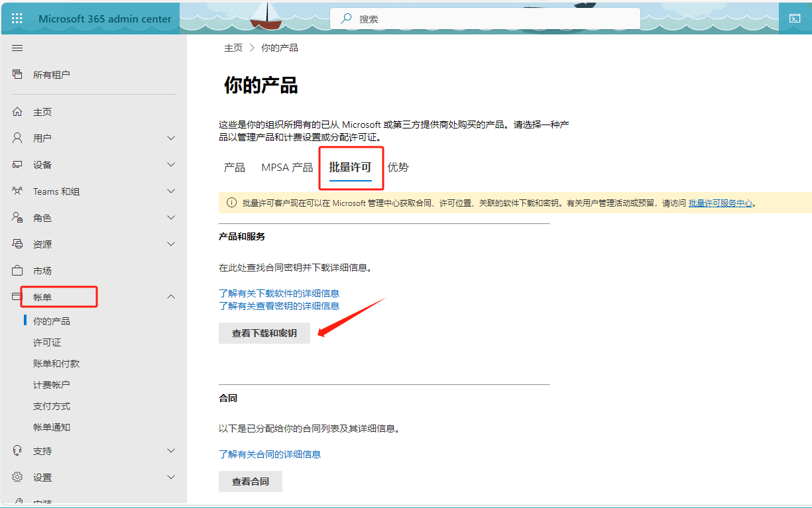Open 批量许可服务中心 link
The image size is (812, 508).
tap(721, 203)
